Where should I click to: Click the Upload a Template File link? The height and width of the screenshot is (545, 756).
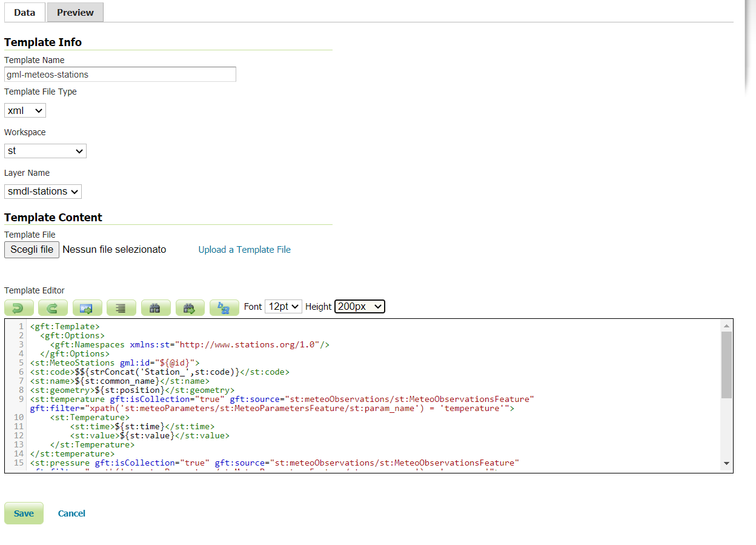coord(244,249)
